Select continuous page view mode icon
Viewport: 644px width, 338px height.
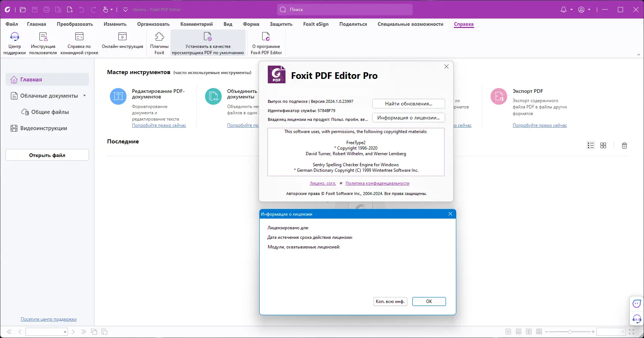pos(519,332)
